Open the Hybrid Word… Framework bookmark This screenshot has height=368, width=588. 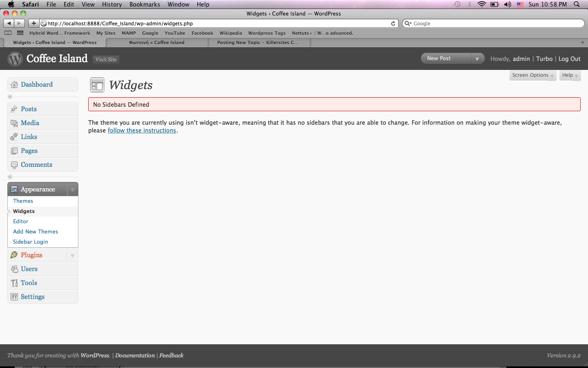tap(60, 33)
